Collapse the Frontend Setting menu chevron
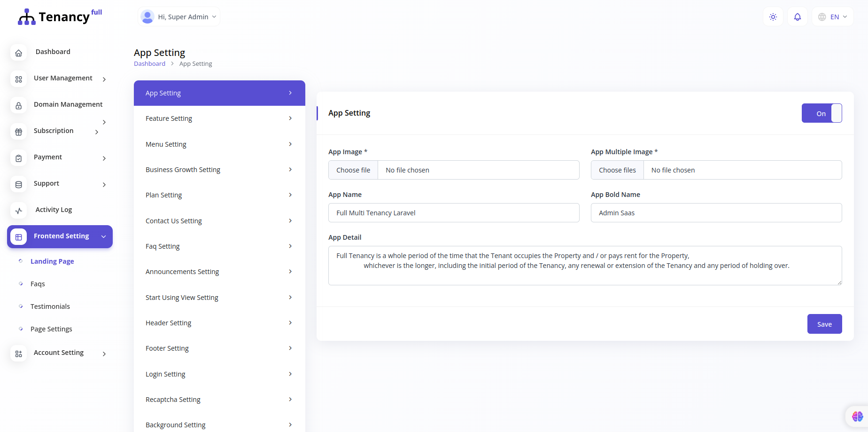Screen dimensions: 868x432 [103, 236]
